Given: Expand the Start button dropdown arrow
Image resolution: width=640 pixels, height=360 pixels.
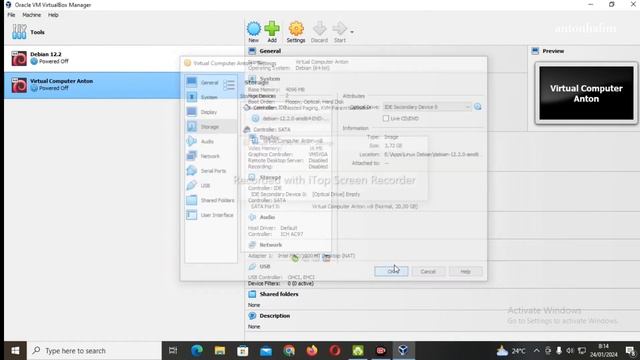Looking at the screenshot, I should (352, 32).
